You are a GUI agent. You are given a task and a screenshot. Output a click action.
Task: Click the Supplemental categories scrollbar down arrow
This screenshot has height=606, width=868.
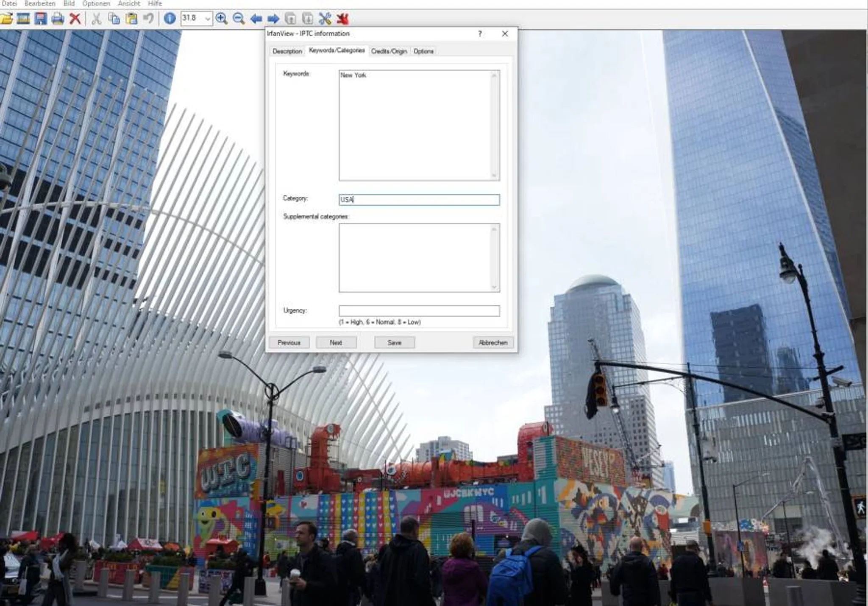point(494,287)
